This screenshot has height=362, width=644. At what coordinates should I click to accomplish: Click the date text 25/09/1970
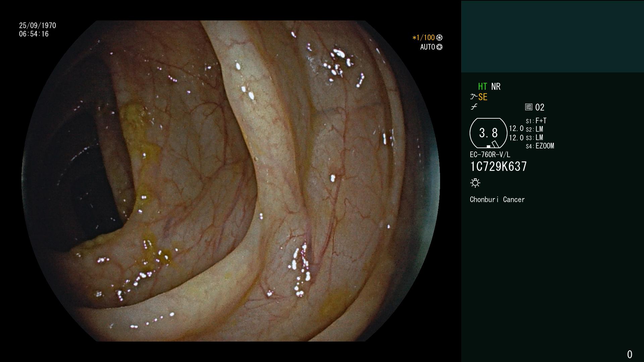(x=38, y=25)
